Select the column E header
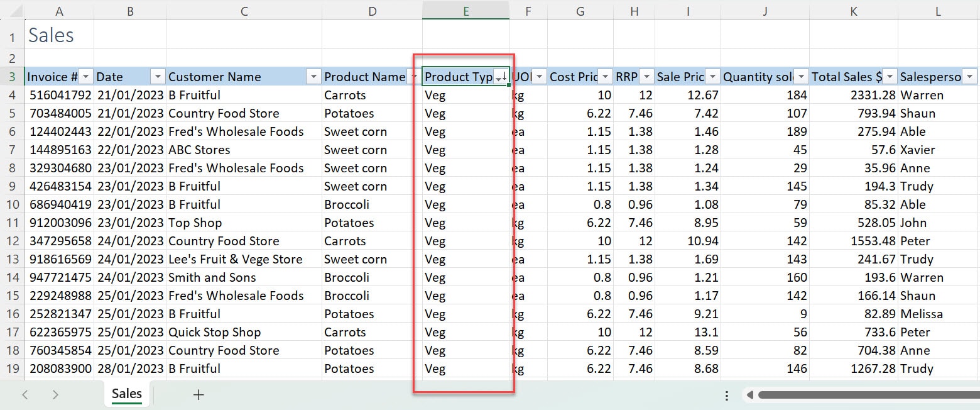The width and height of the screenshot is (980, 410). coord(465,11)
